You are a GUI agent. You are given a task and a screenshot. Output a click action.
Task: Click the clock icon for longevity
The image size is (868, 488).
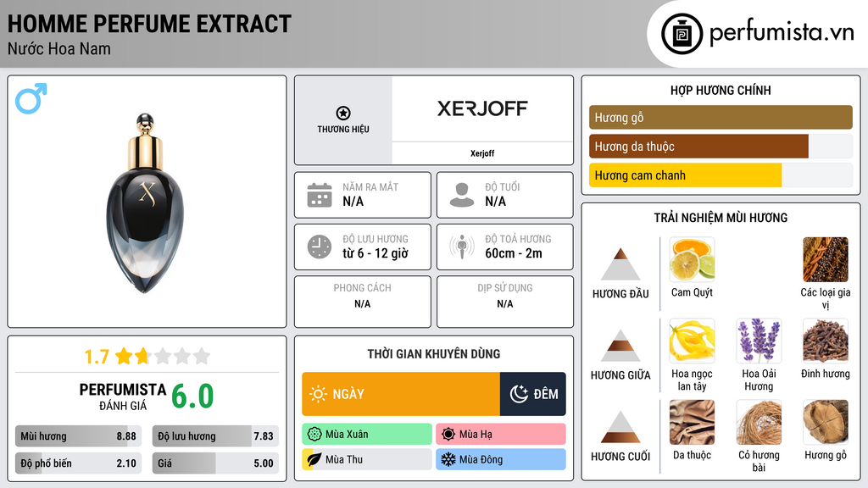319,247
